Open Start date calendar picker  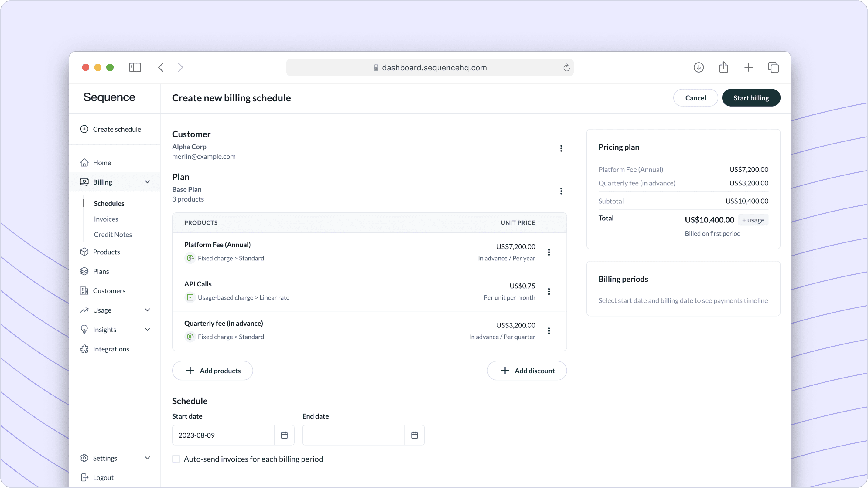click(284, 435)
